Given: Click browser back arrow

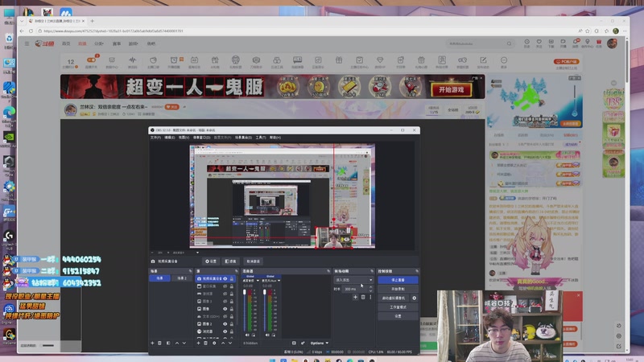Looking at the screenshot, I should (22, 31).
